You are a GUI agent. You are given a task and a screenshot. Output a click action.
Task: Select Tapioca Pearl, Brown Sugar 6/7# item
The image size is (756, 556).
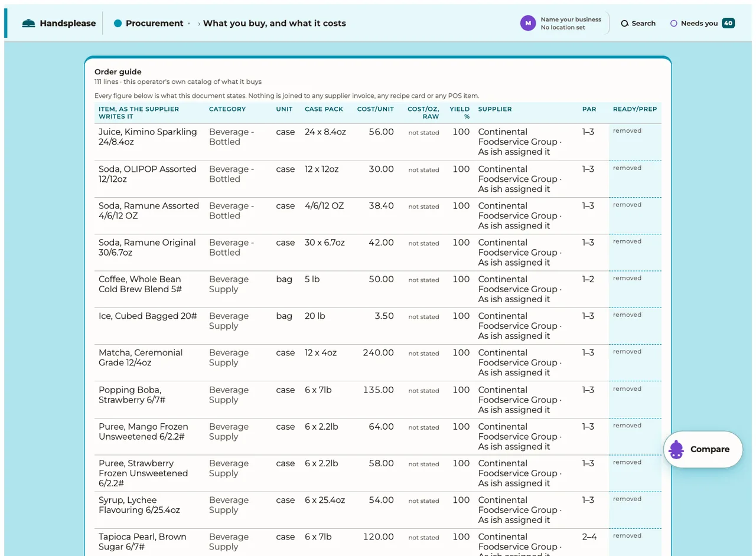click(x=142, y=542)
